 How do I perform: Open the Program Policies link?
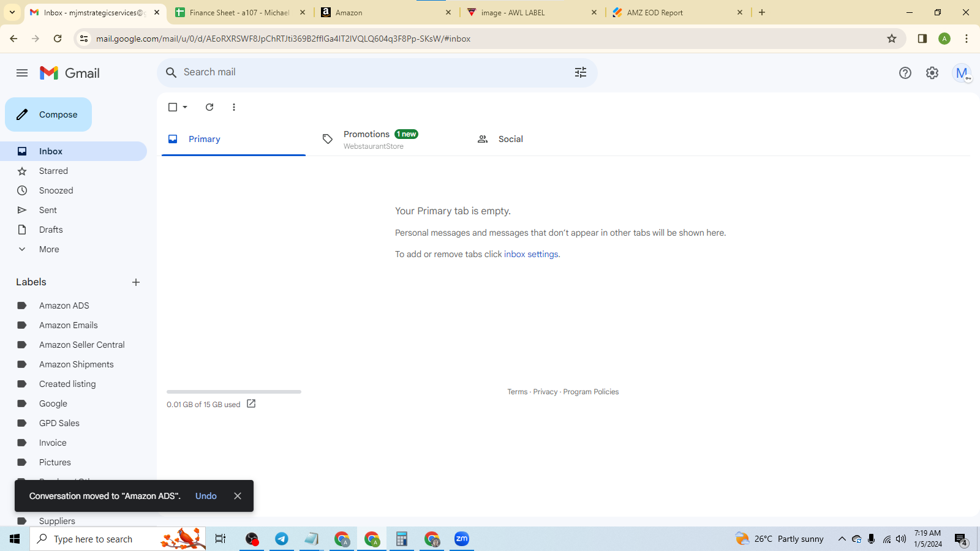pos(591,392)
